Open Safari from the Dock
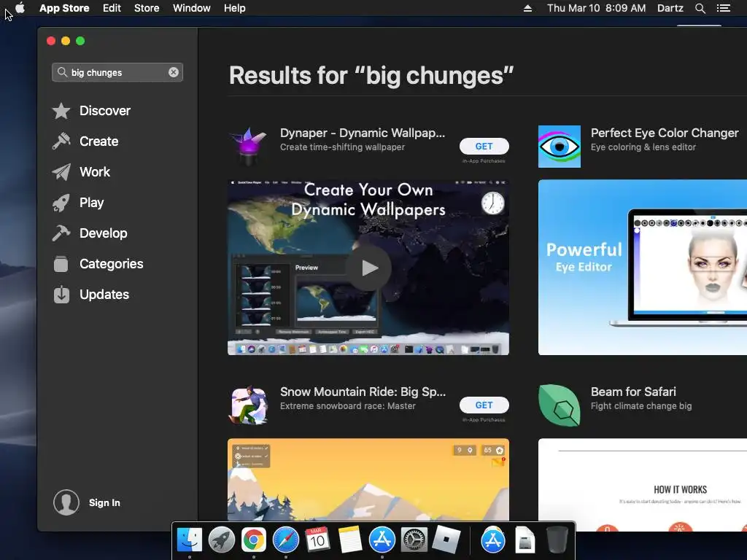 click(286, 540)
